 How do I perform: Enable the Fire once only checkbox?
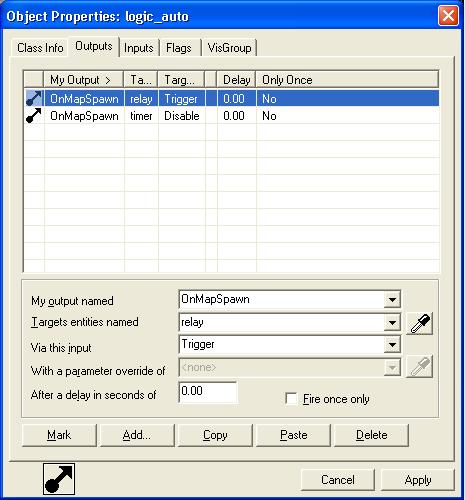[291, 399]
